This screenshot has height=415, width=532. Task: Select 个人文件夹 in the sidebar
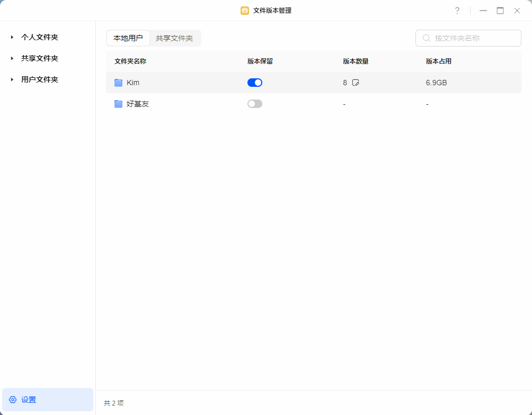[40, 37]
